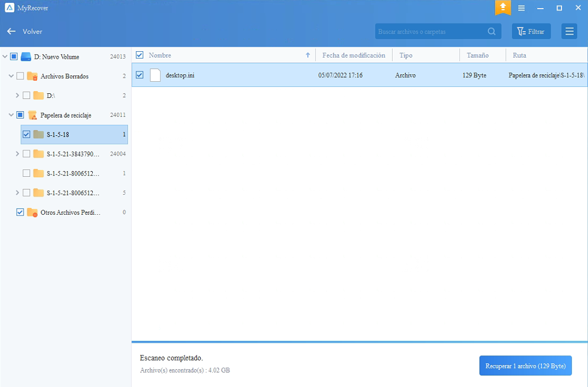
Task: Click Recuperar 1 archivo (129 Byte) button
Action: click(x=525, y=366)
